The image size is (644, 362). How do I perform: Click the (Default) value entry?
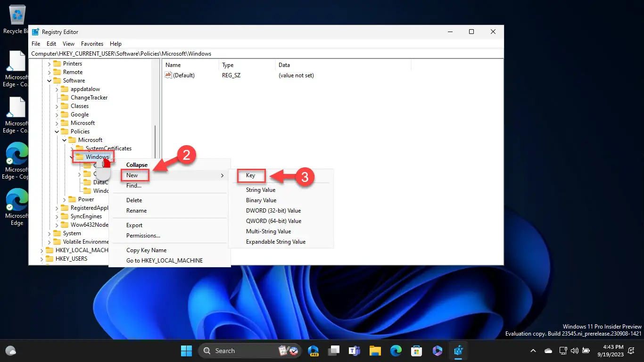(x=180, y=75)
